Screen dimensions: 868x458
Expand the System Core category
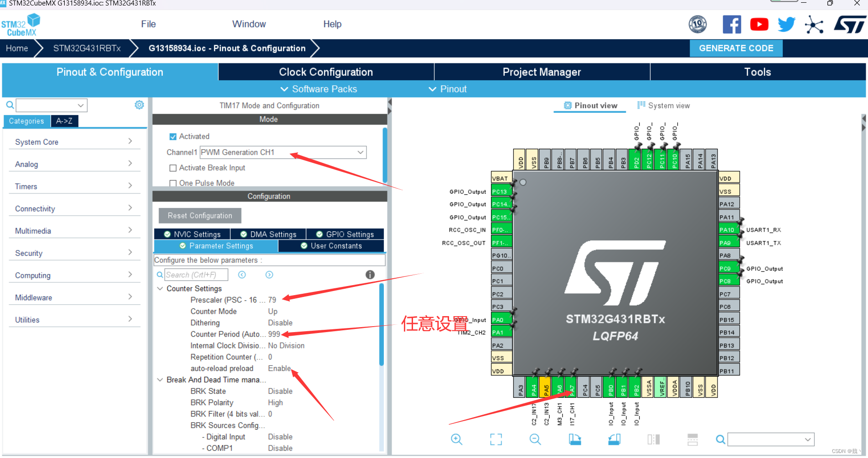click(74, 142)
